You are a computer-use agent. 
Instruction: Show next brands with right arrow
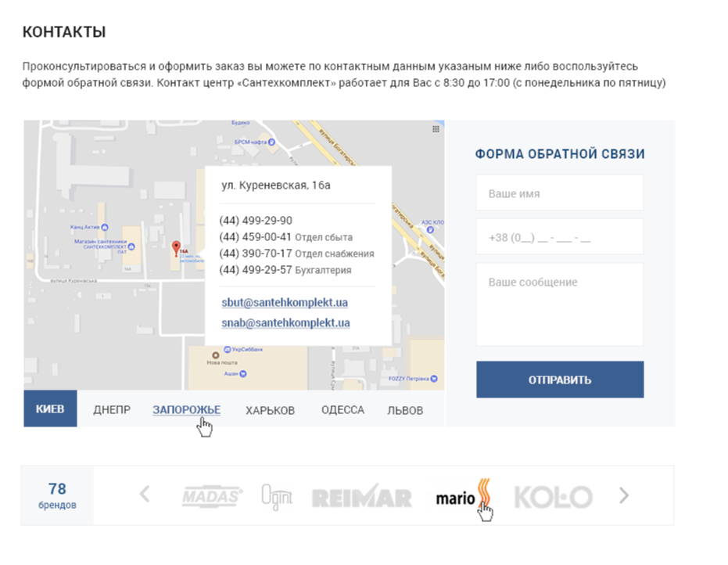tap(623, 495)
